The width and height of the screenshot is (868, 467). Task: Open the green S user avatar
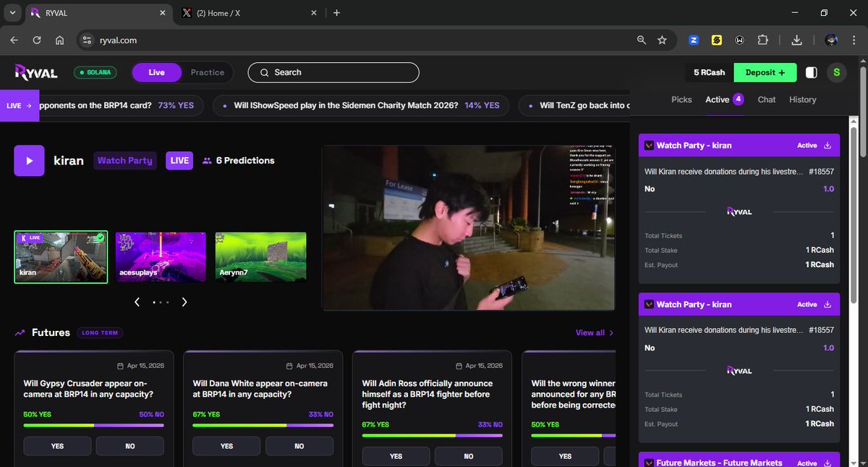836,72
